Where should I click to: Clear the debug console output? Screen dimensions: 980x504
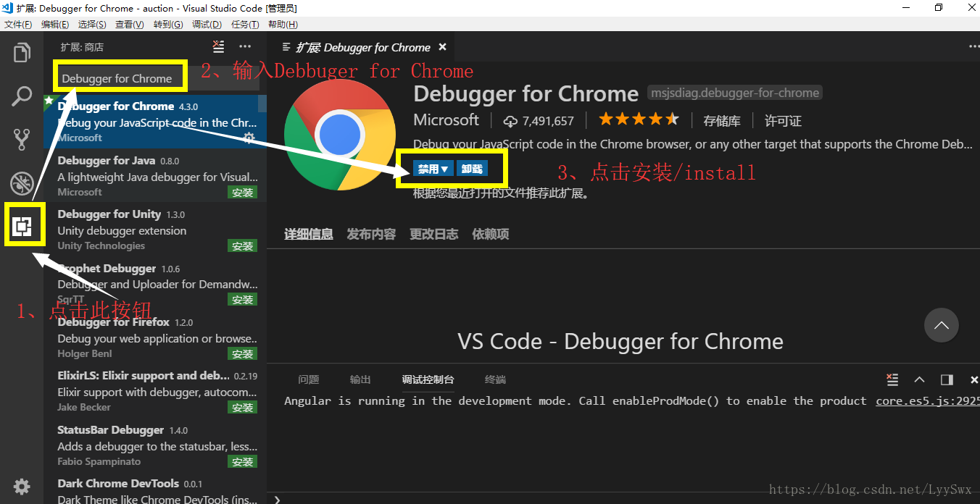click(x=892, y=379)
